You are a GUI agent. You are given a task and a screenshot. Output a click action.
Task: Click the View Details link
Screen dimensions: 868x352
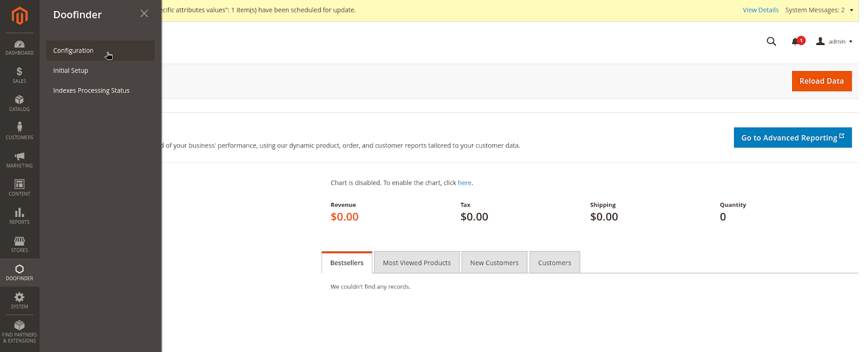coord(761,10)
